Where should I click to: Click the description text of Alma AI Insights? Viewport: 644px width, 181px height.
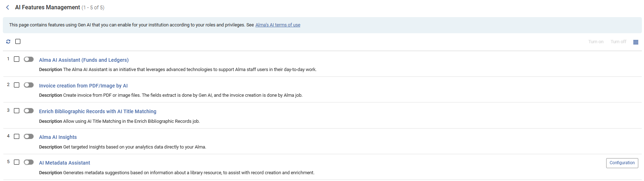point(135,147)
